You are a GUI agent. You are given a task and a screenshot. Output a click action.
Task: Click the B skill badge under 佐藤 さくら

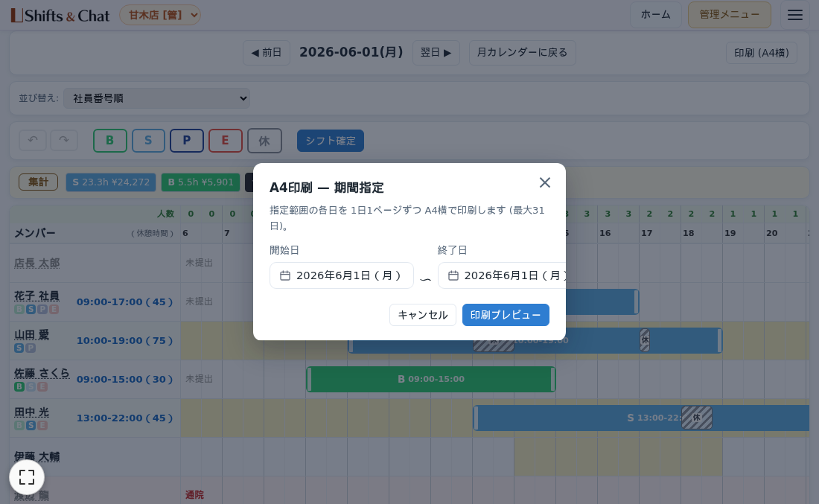19,387
